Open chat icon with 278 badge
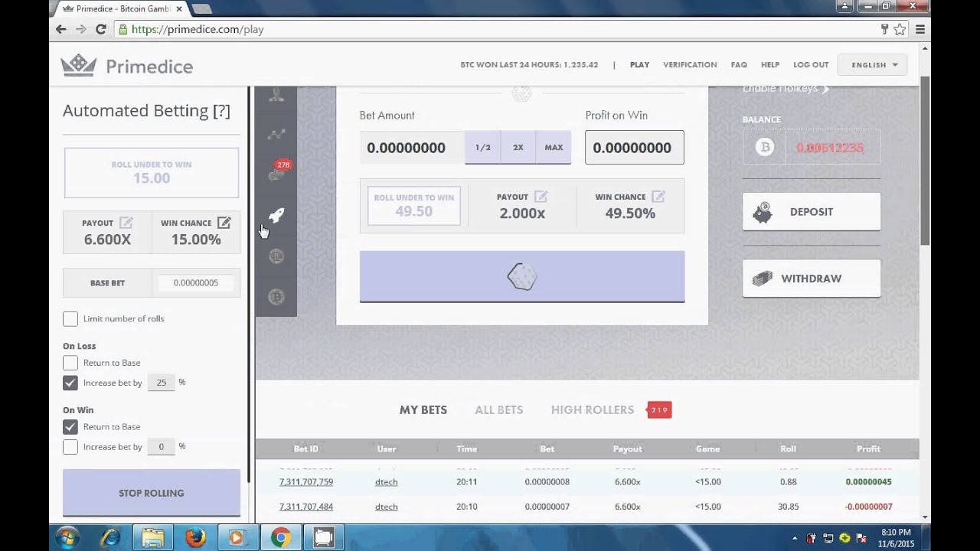 click(x=276, y=174)
